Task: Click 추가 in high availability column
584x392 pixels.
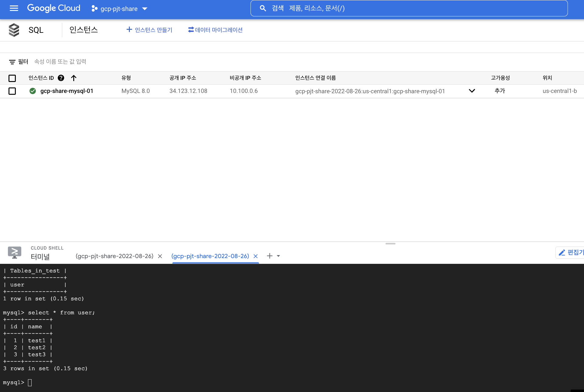Action: tap(500, 91)
